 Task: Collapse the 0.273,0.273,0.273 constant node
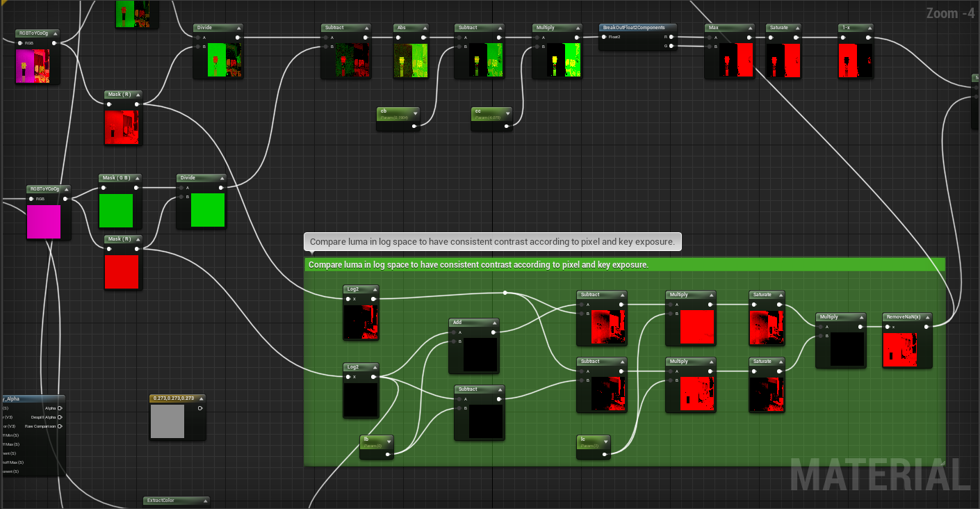(202, 398)
